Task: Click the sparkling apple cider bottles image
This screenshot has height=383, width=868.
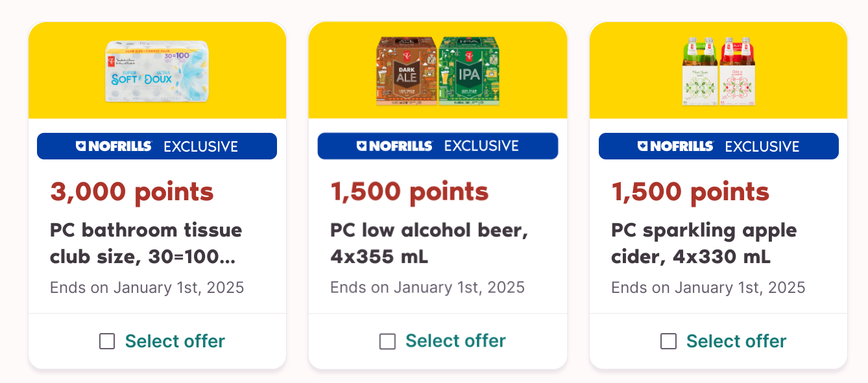Action: point(718,71)
